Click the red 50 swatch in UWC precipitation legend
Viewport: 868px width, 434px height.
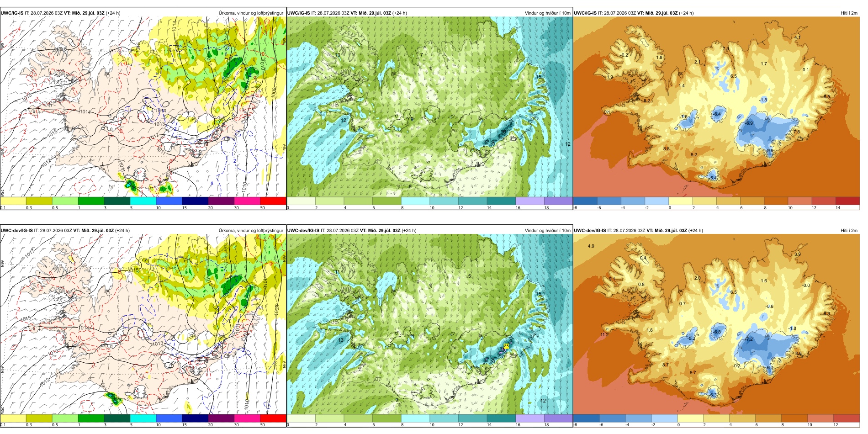[x=273, y=201]
